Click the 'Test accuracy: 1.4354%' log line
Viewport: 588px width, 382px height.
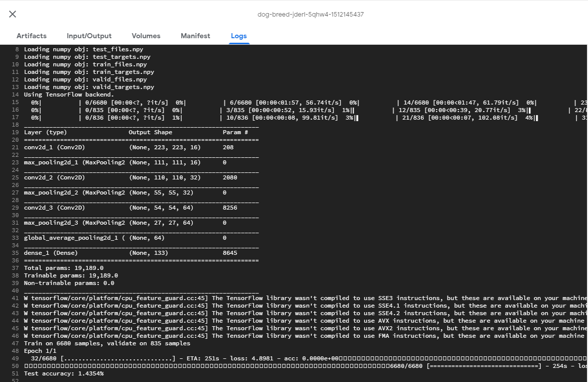(x=64, y=373)
